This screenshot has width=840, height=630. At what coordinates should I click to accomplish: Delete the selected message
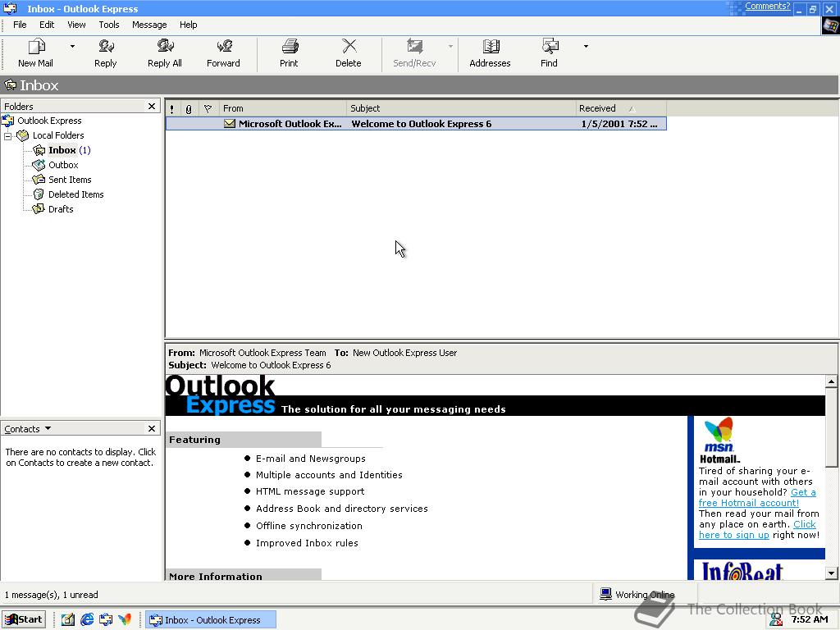click(x=348, y=53)
